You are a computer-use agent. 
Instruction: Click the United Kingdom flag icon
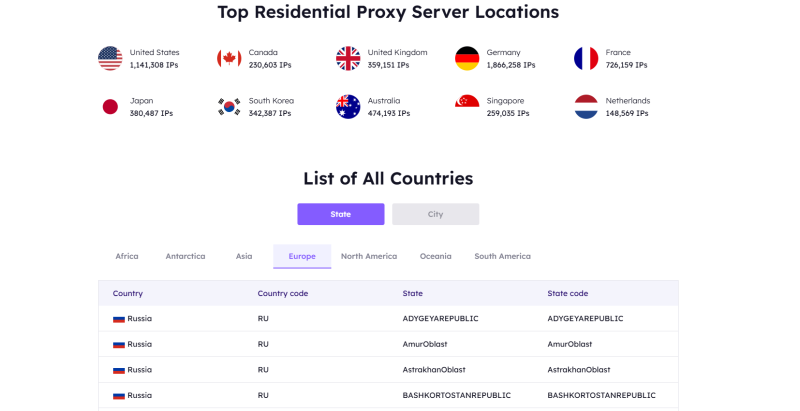point(348,58)
